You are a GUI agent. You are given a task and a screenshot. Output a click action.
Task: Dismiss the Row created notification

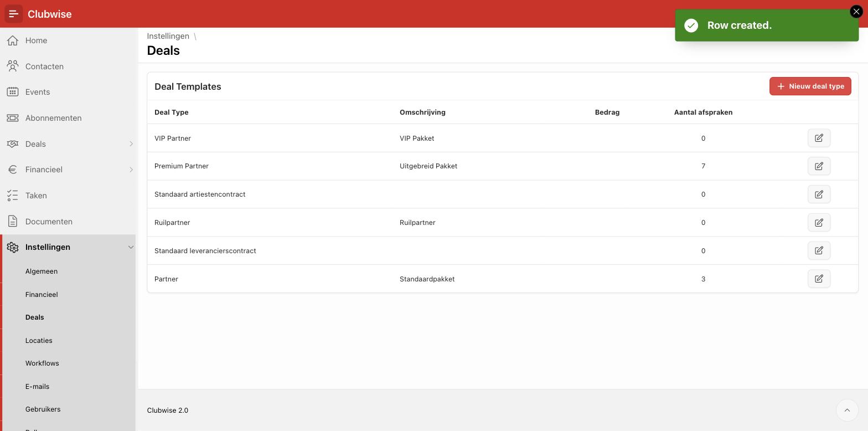click(x=856, y=12)
